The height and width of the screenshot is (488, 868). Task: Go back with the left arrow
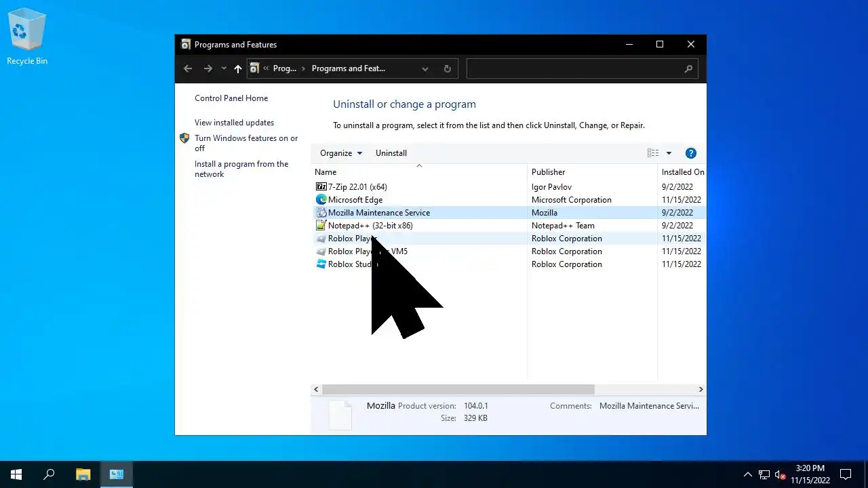188,68
